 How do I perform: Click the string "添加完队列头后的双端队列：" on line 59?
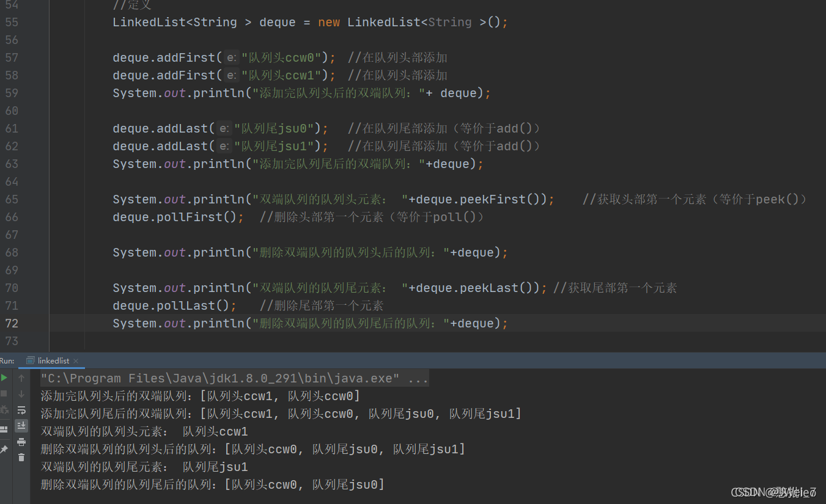click(x=339, y=93)
